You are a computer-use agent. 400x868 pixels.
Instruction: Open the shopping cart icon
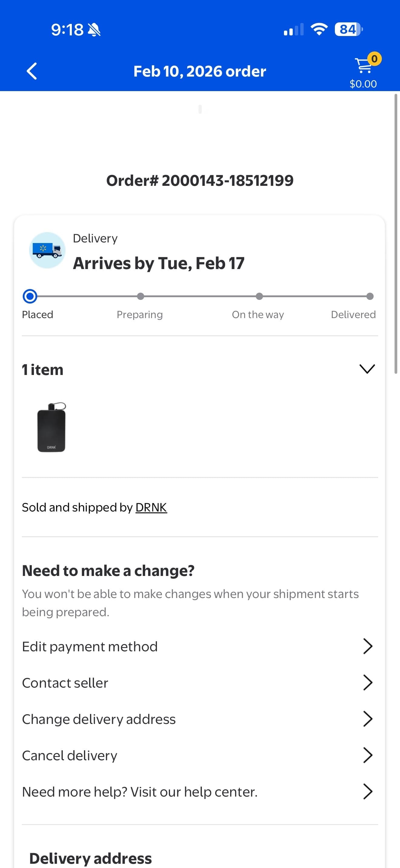[363, 66]
